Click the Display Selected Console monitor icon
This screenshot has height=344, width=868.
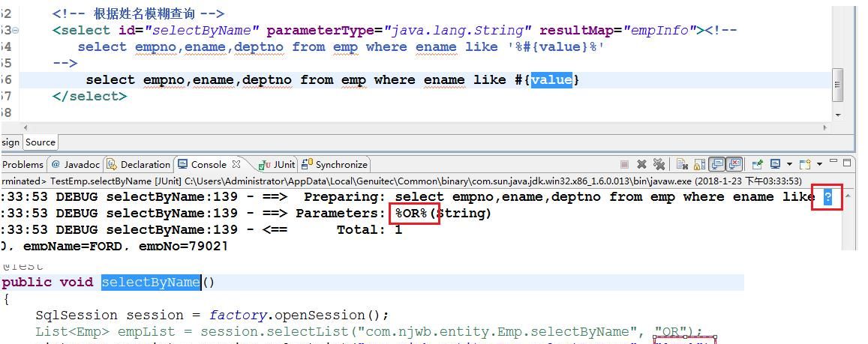pos(775,164)
